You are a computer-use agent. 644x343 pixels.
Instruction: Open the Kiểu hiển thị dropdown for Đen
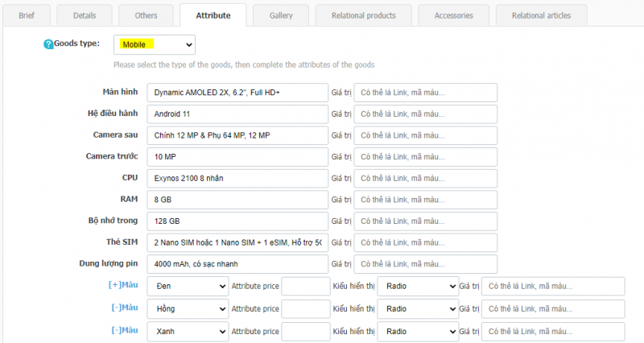coord(417,286)
